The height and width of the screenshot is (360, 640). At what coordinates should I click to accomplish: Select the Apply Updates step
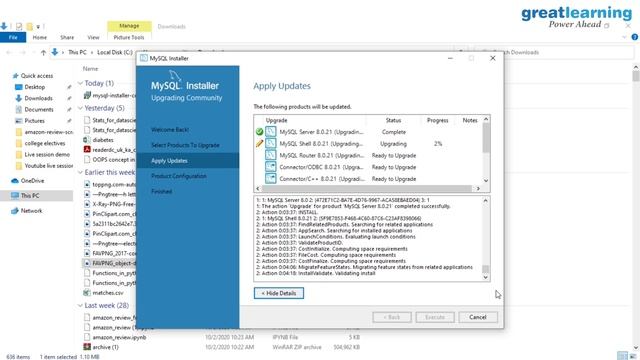tap(188, 160)
